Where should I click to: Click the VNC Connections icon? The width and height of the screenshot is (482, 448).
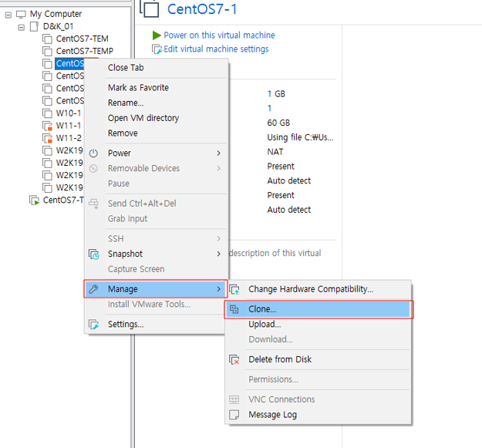pos(234,399)
